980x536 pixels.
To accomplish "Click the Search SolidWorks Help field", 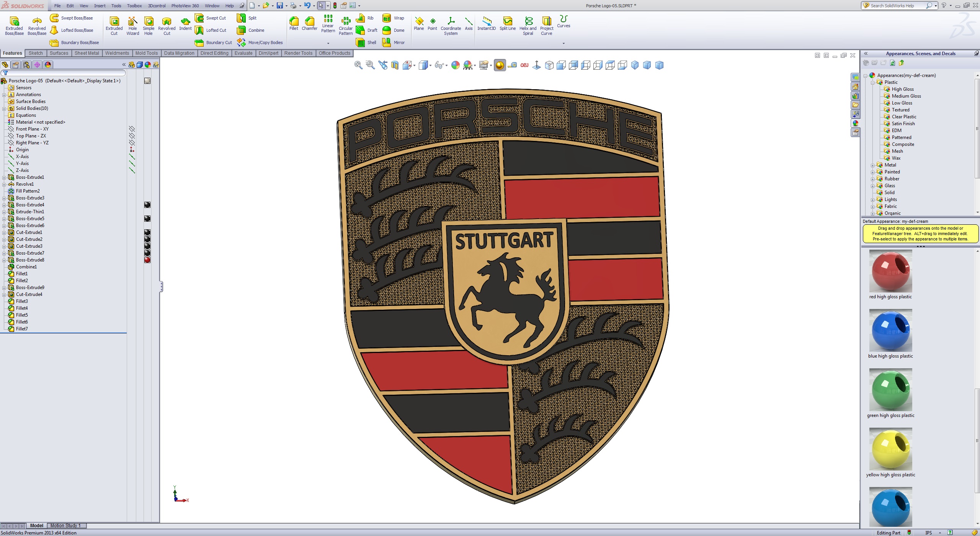I will click(x=897, y=6).
